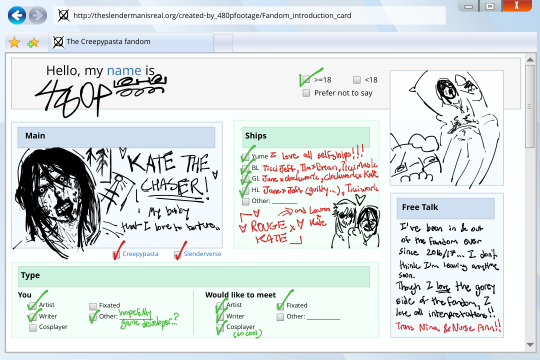The width and height of the screenshot is (540, 360).
Task: Check the Other ship checkbox
Action: pyautogui.click(x=246, y=201)
